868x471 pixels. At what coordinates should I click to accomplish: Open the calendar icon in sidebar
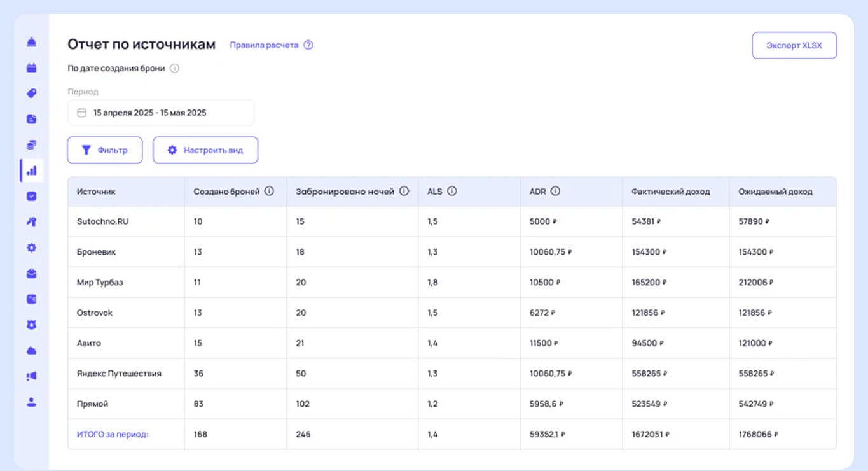[x=31, y=67]
